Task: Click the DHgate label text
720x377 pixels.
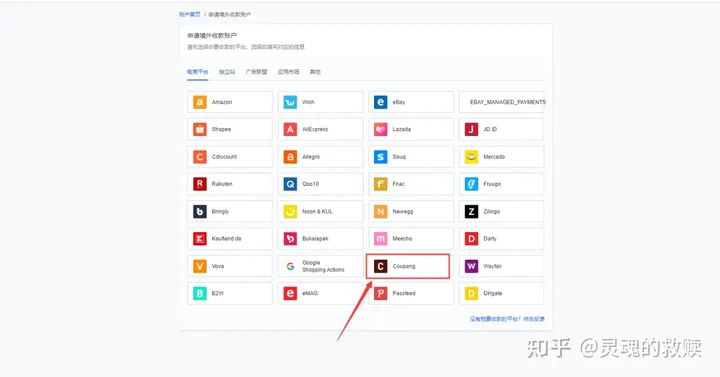Action: click(493, 293)
